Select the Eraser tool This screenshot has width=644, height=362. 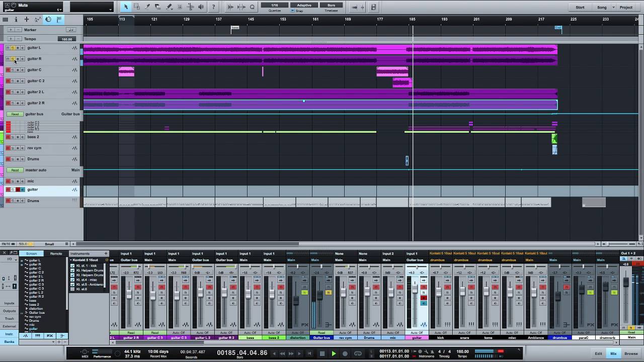click(158, 7)
